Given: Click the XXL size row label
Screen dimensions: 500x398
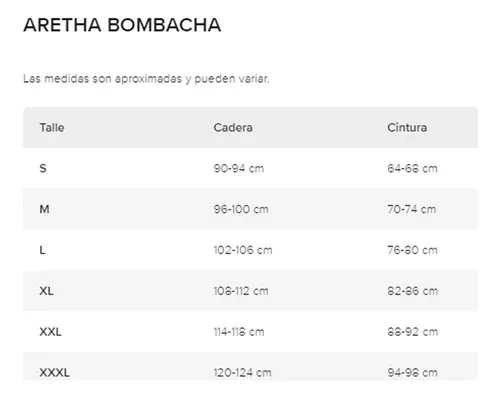Looking at the screenshot, I should [50, 332].
